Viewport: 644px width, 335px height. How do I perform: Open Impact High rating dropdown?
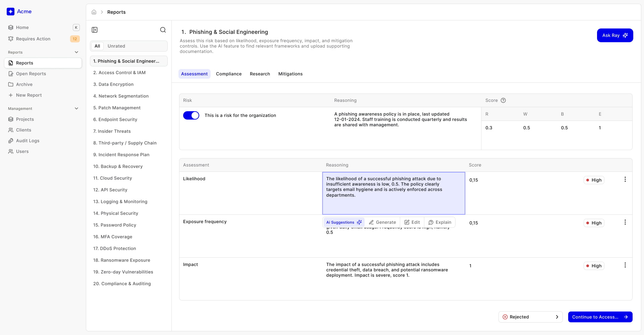(x=594, y=266)
